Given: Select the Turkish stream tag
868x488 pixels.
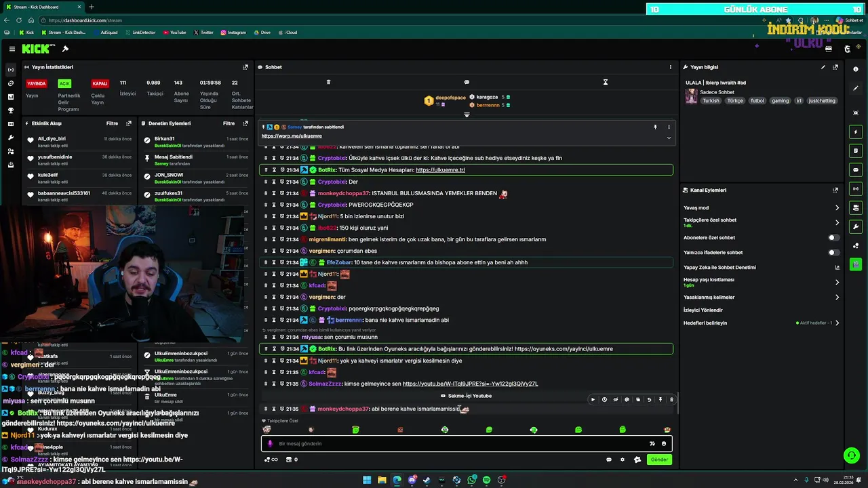Looking at the screenshot, I should point(711,101).
